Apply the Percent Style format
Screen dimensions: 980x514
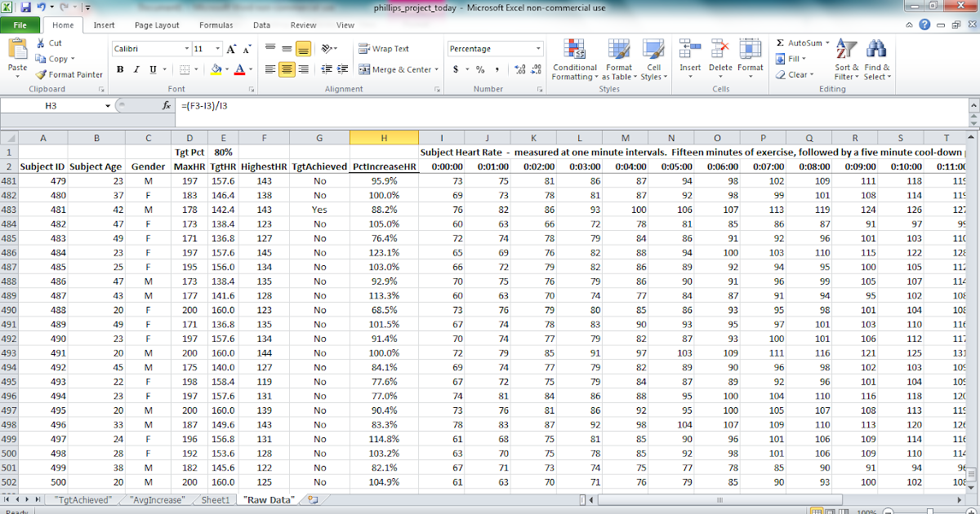point(480,69)
